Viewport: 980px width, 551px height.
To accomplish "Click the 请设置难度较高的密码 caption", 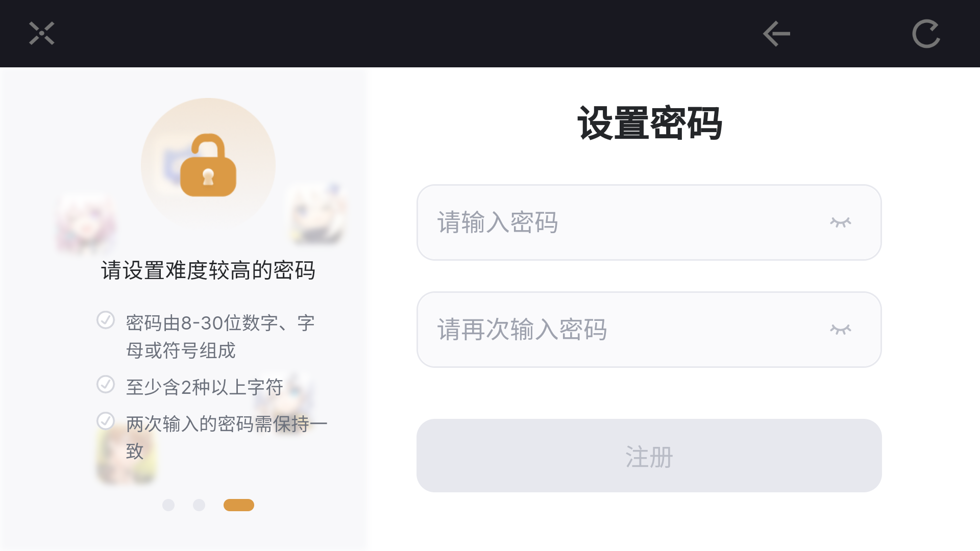I will [x=208, y=270].
